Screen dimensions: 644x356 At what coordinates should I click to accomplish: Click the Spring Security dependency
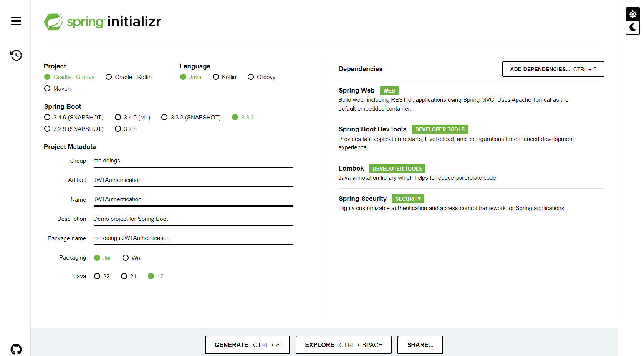pyautogui.click(x=471, y=204)
